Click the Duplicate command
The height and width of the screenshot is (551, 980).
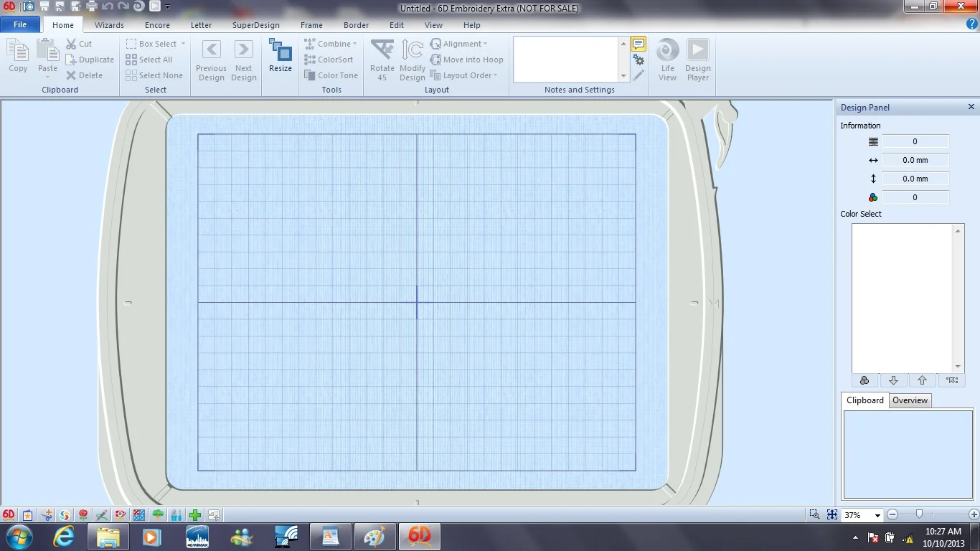coord(90,60)
